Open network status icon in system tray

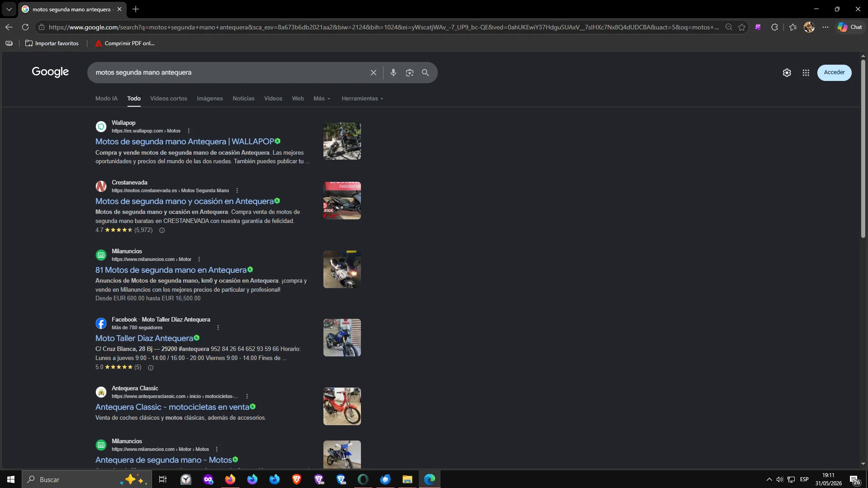point(791,479)
